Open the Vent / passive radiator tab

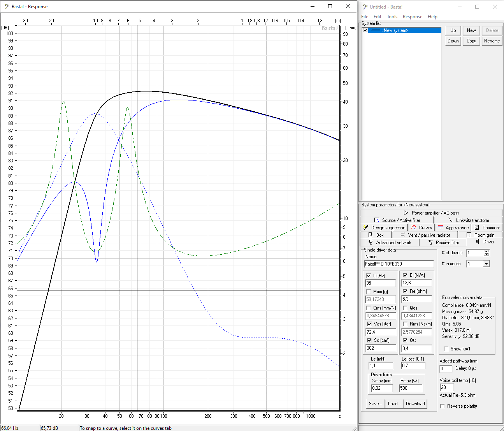425,235
